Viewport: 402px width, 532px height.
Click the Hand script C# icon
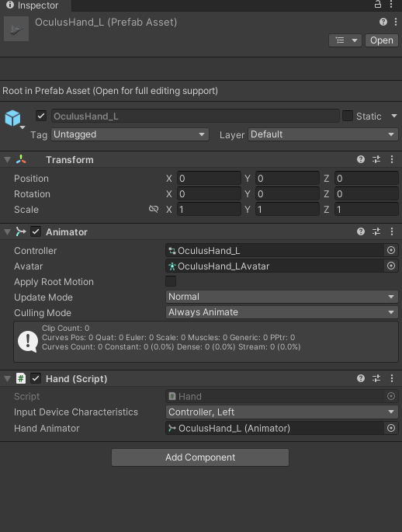(x=21, y=378)
